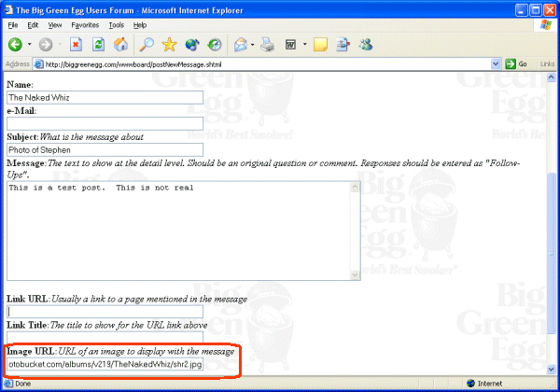
Task: Open the Messenger people icon
Action: pyautogui.click(x=366, y=45)
